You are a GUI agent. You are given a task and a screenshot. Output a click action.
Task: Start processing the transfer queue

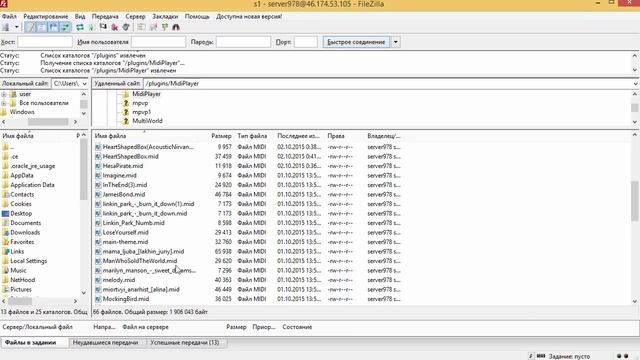(x=91, y=27)
